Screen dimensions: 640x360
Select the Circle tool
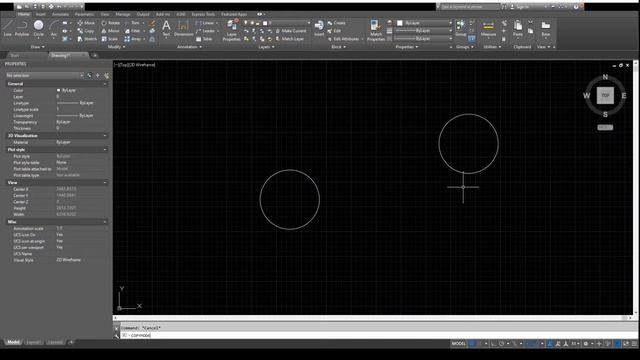38,28
